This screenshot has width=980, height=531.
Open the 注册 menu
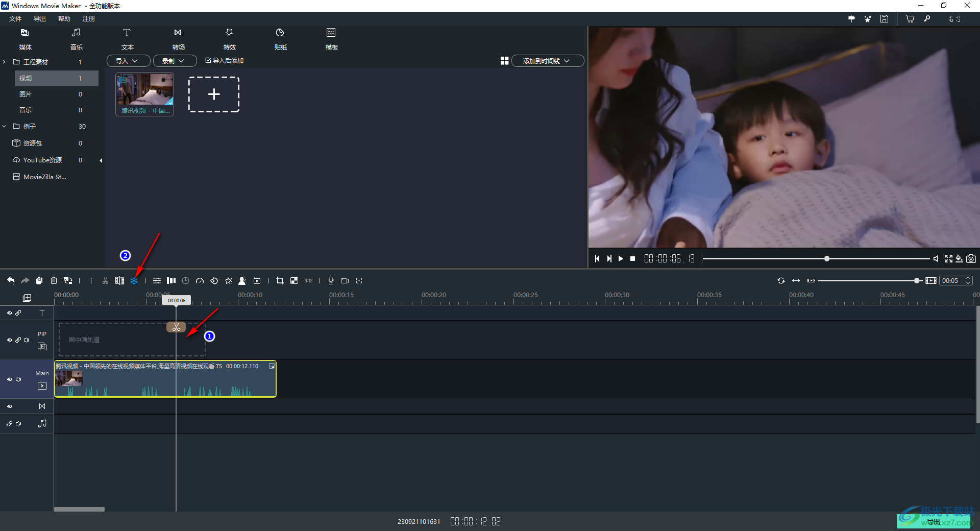click(89, 19)
